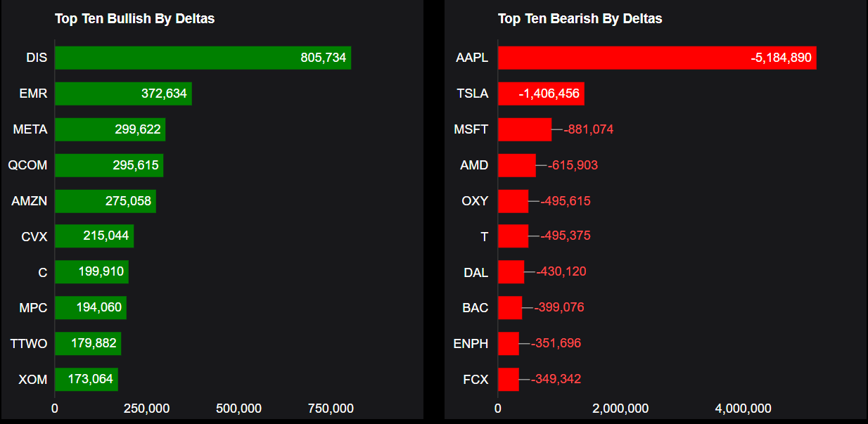The image size is (868, 424).
Task: Click the BAC ticker axis label
Action: click(x=476, y=308)
